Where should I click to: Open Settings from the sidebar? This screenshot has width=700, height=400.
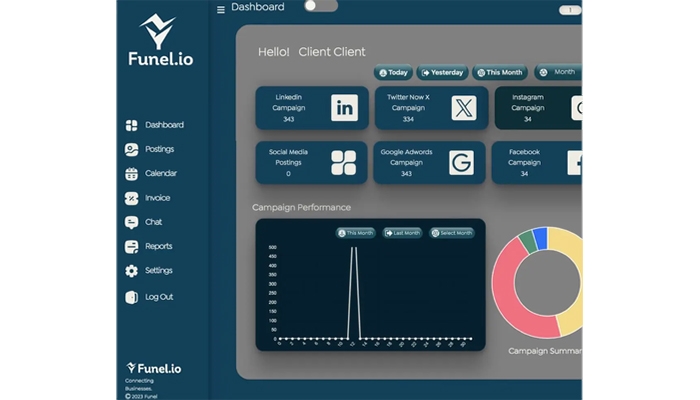click(158, 270)
